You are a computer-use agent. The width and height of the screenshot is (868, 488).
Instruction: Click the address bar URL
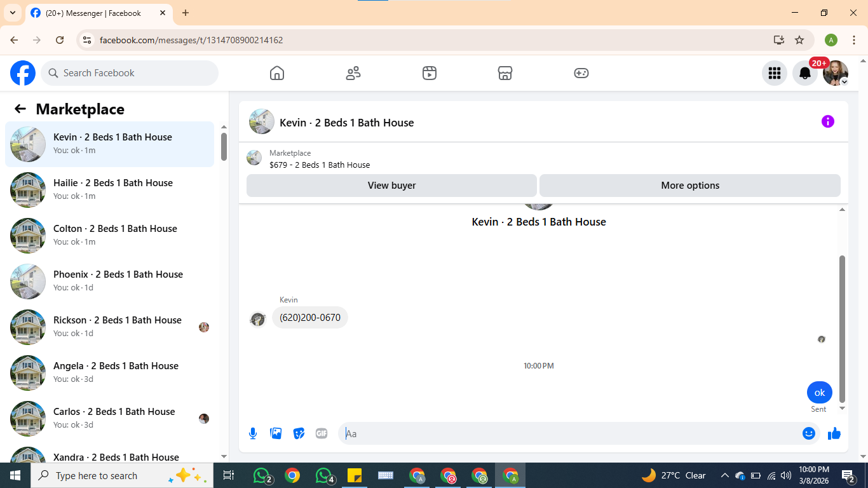191,40
